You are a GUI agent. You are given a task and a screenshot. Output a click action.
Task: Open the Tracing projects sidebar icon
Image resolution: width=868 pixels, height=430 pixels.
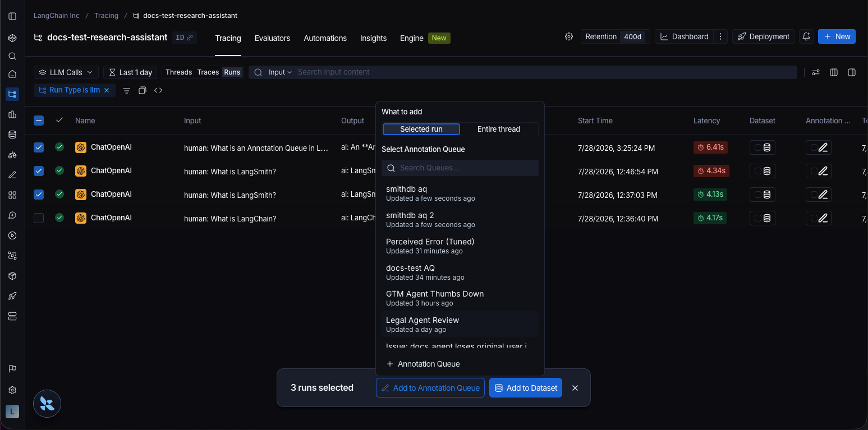[x=12, y=94]
